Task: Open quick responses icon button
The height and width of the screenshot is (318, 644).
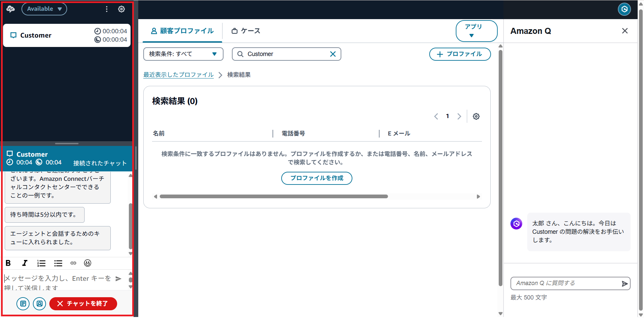Action: click(23, 304)
